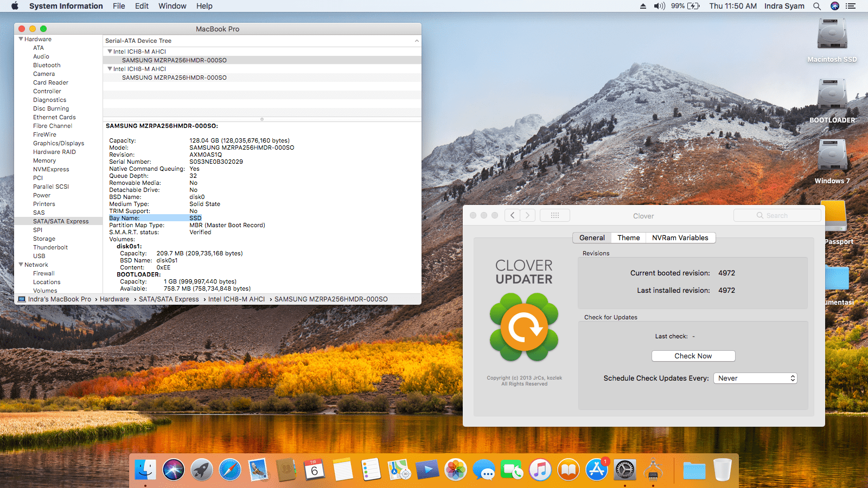Open Finder from the Dock
Screen dimensions: 868x488
pos(145,470)
